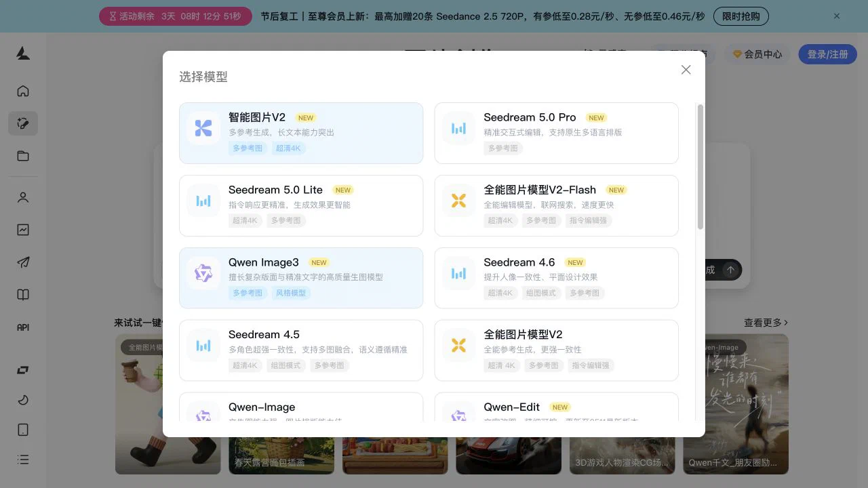Toggle the moon dark mode icon

pyautogui.click(x=23, y=400)
